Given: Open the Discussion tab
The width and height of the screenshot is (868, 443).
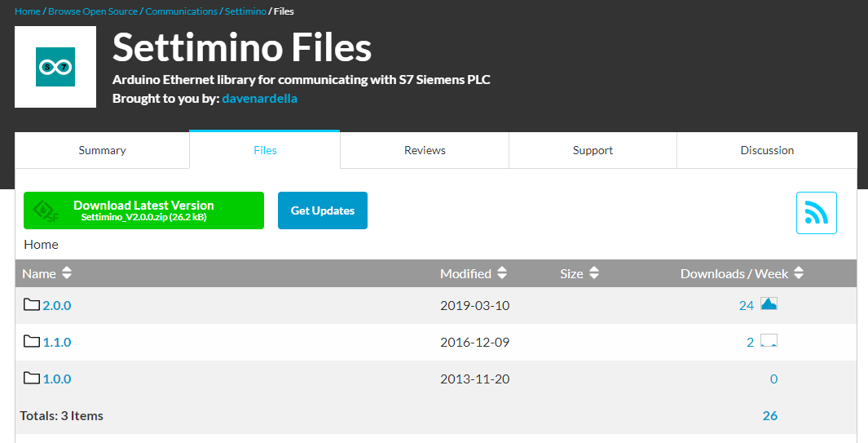Looking at the screenshot, I should (767, 150).
